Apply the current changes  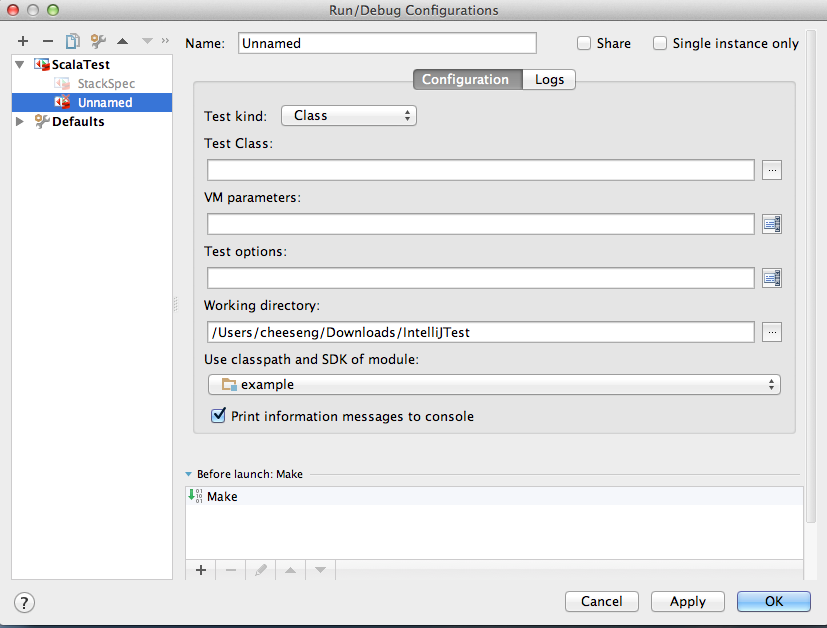click(687, 601)
